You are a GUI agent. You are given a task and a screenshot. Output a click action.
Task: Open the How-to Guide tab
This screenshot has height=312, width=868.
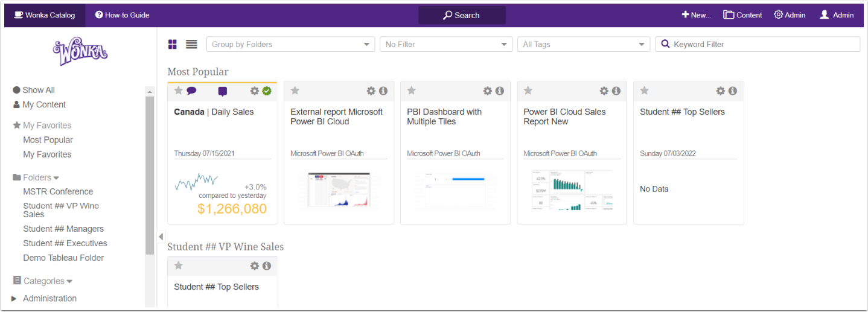click(x=122, y=15)
